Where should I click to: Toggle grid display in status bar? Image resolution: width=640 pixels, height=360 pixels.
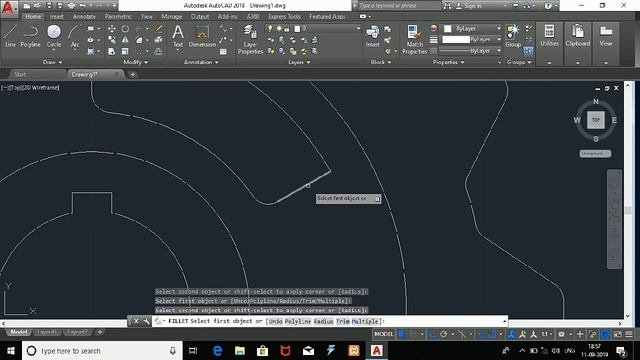[402, 334]
